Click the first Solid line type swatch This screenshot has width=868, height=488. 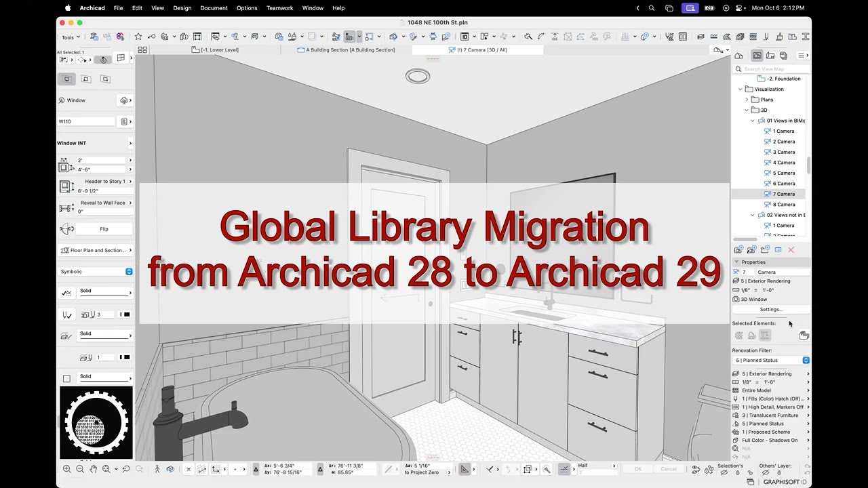pyautogui.click(x=104, y=292)
